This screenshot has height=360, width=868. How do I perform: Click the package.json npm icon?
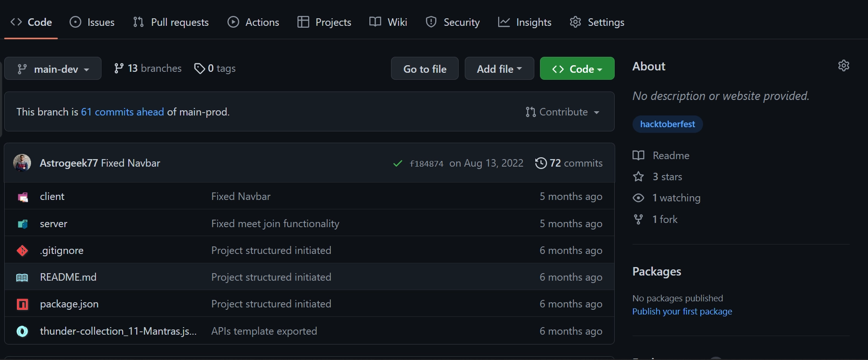click(23, 304)
